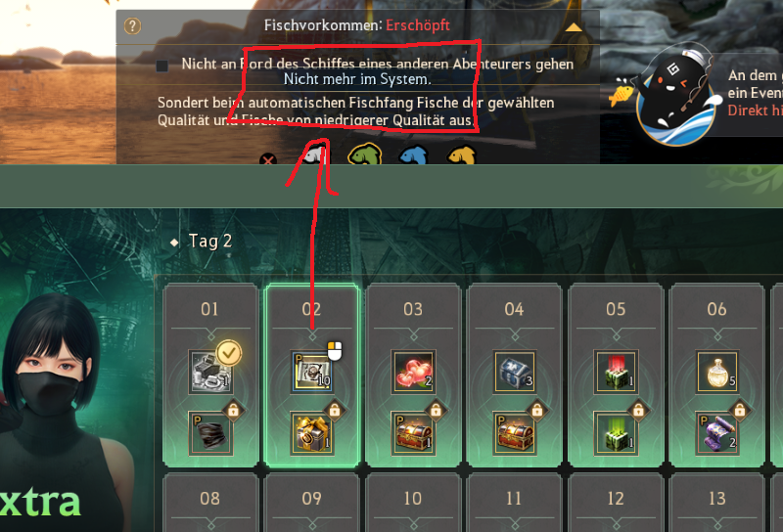The height and width of the screenshot is (532, 783).
Task: Click the hearts reward on day 03
Action: coord(414,372)
